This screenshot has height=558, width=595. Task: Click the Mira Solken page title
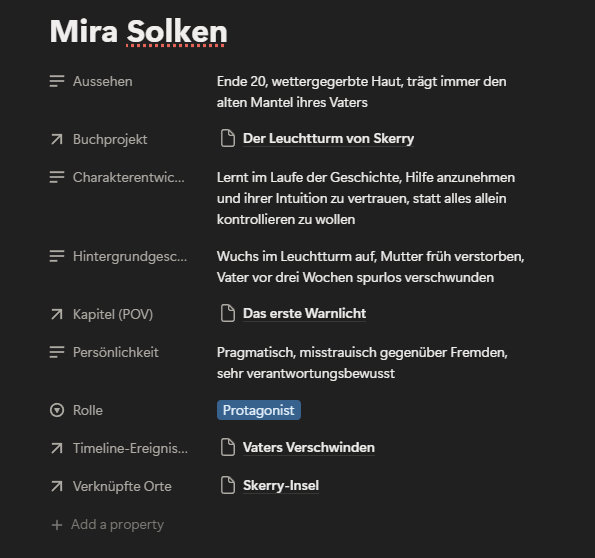coord(139,31)
